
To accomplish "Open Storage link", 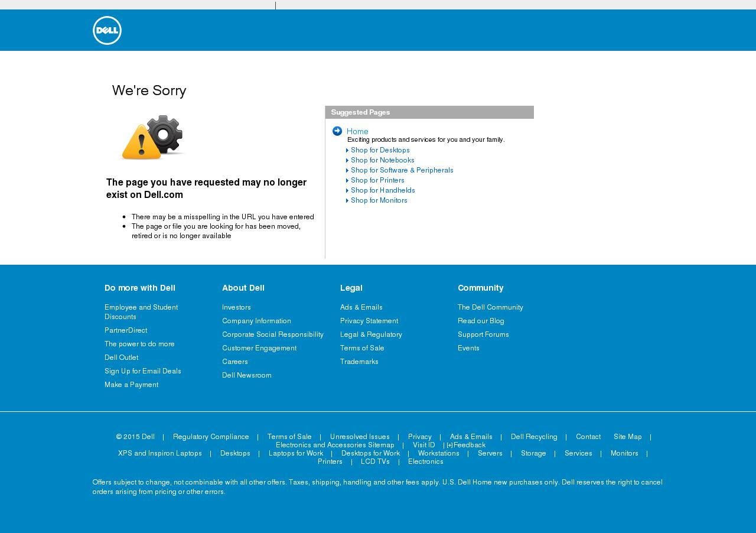I will pos(533,453).
